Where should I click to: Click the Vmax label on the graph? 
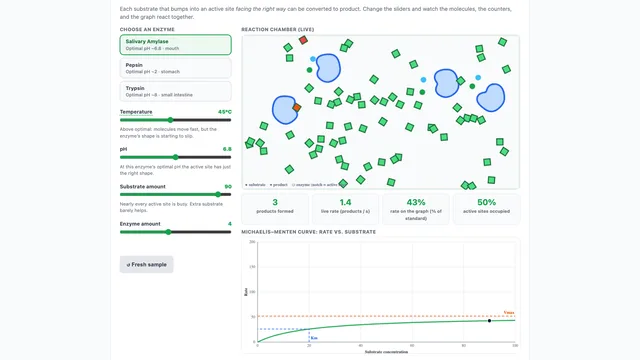tap(509, 312)
